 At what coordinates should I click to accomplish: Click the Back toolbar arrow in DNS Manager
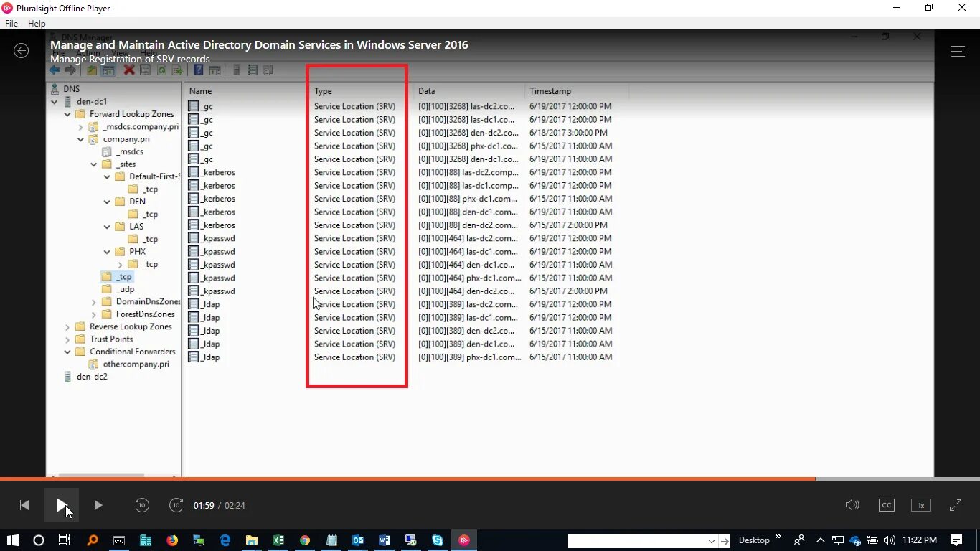[55, 70]
